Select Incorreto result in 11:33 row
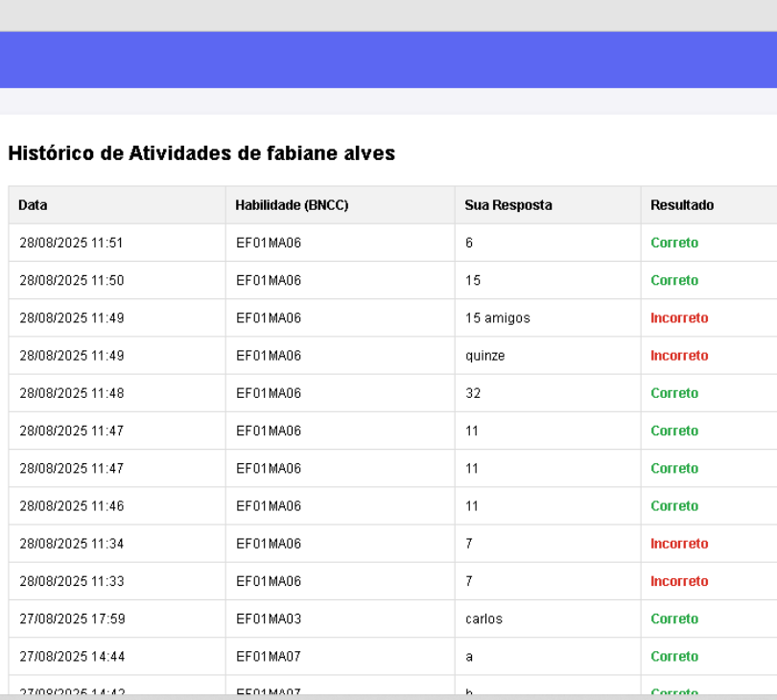 point(679,581)
